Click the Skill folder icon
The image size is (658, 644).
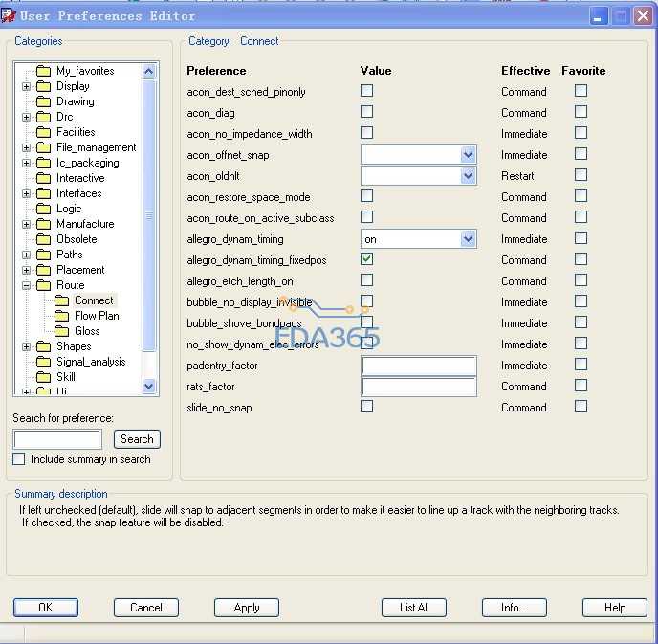(43, 377)
